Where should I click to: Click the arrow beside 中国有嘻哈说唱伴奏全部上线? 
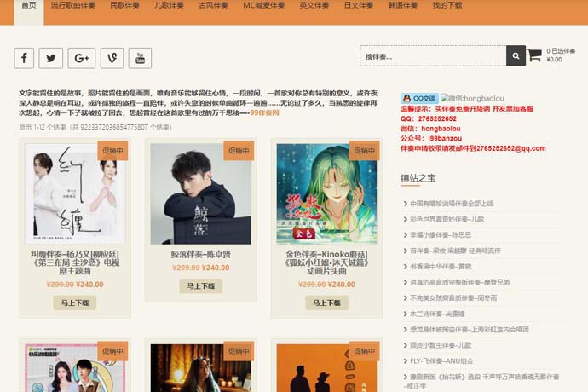point(406,204)
